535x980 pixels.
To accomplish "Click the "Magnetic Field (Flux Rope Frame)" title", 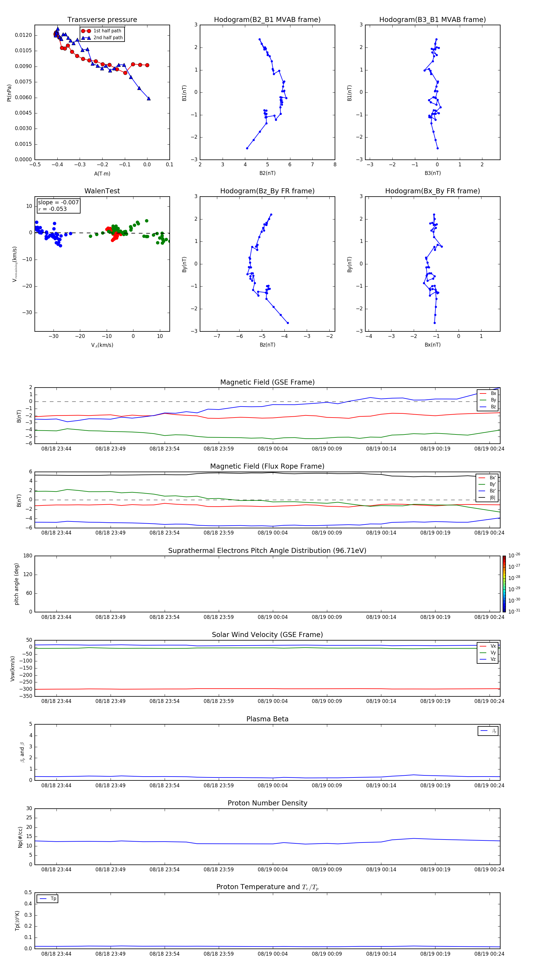I will click(x=267, y=467).
